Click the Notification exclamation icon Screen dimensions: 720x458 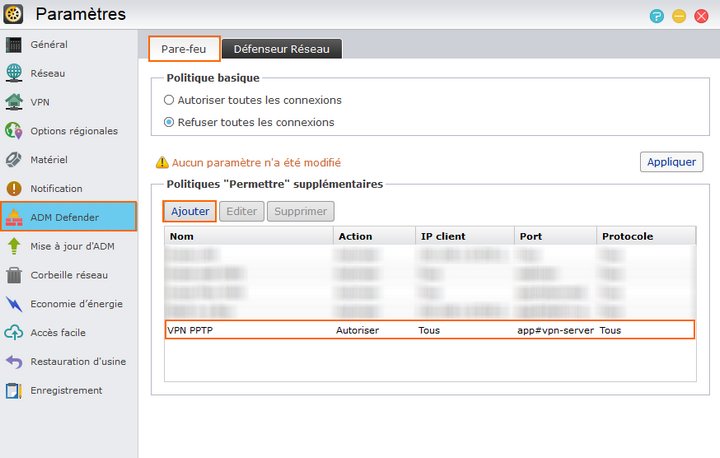point(14,188)
